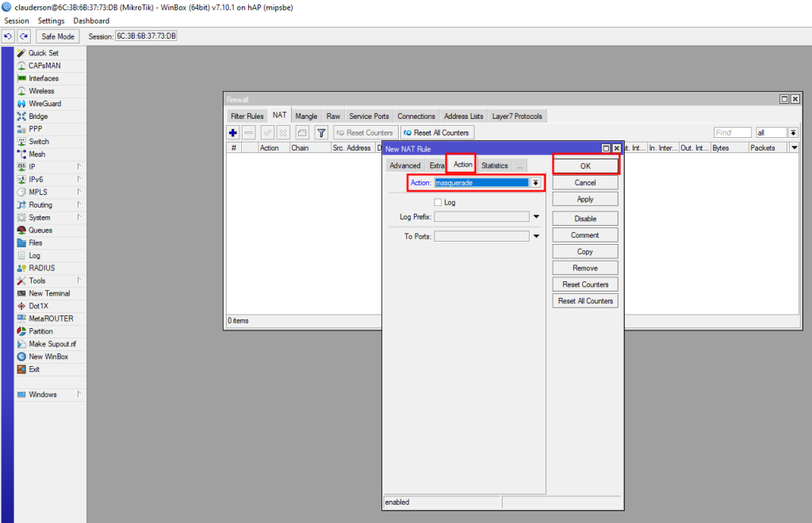Open the Queues section in sidebar
This screenshot has width=812, height=523.
coord(40,230)
